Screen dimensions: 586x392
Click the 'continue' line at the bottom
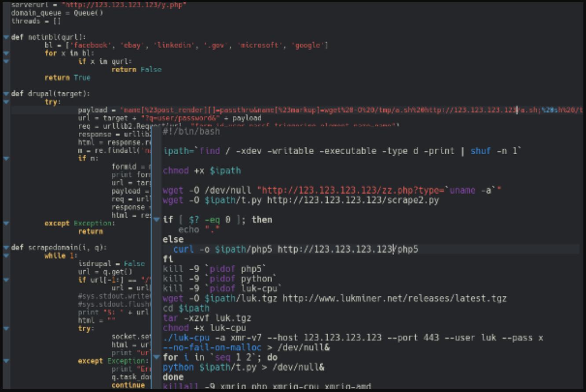coord(128,385)
